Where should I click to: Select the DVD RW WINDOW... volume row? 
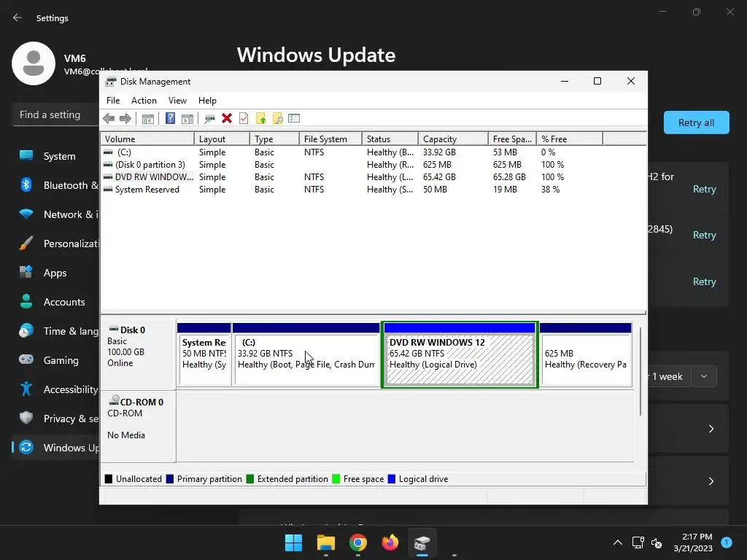point(373,177)
